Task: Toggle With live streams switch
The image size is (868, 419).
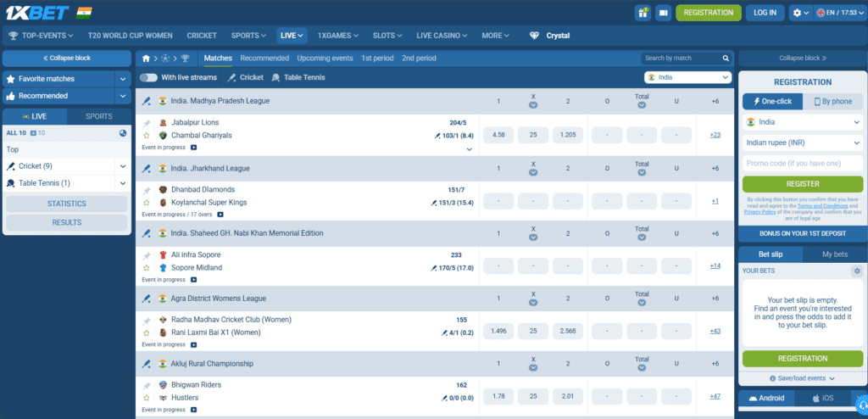Action: [148, 77]
